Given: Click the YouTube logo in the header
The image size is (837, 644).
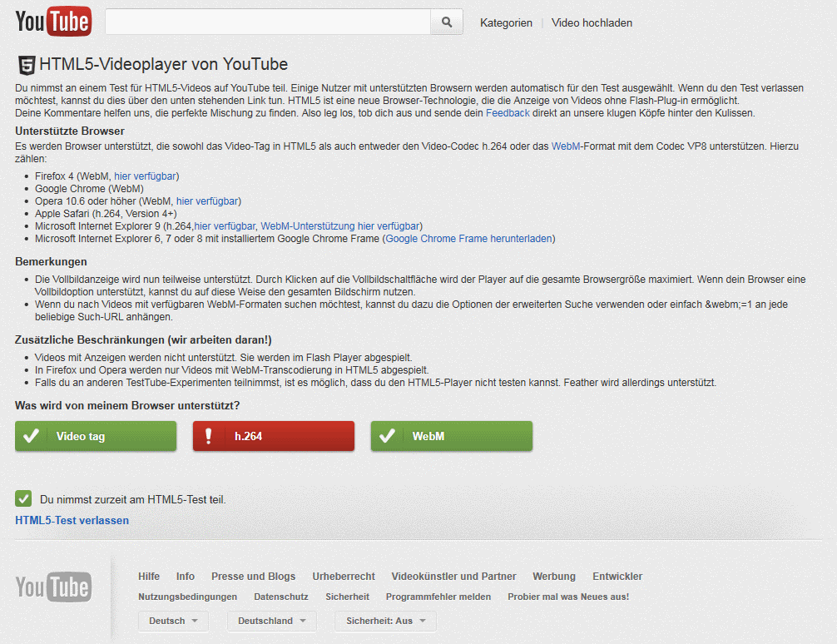Looking at the screenshot, I should [53, 22].
